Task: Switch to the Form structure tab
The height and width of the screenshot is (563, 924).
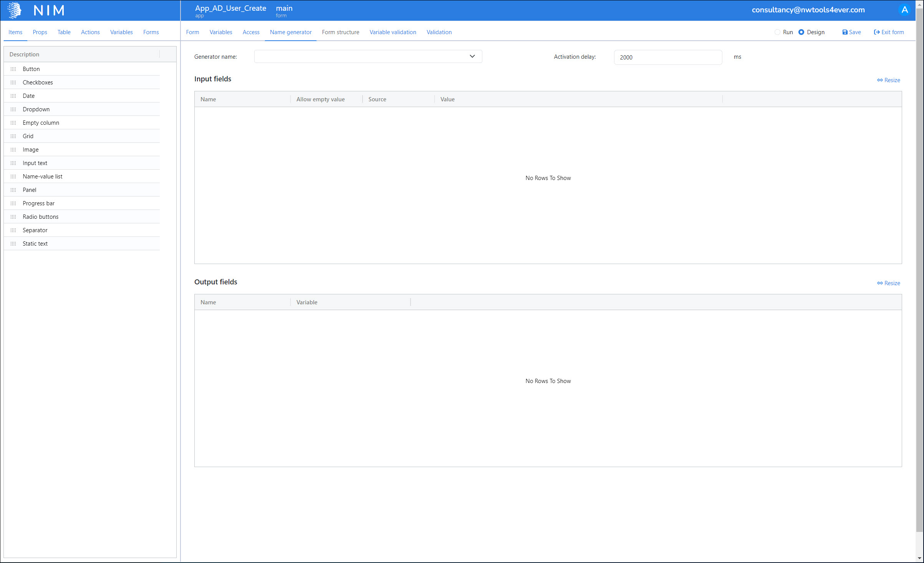Action: (340, 32)
